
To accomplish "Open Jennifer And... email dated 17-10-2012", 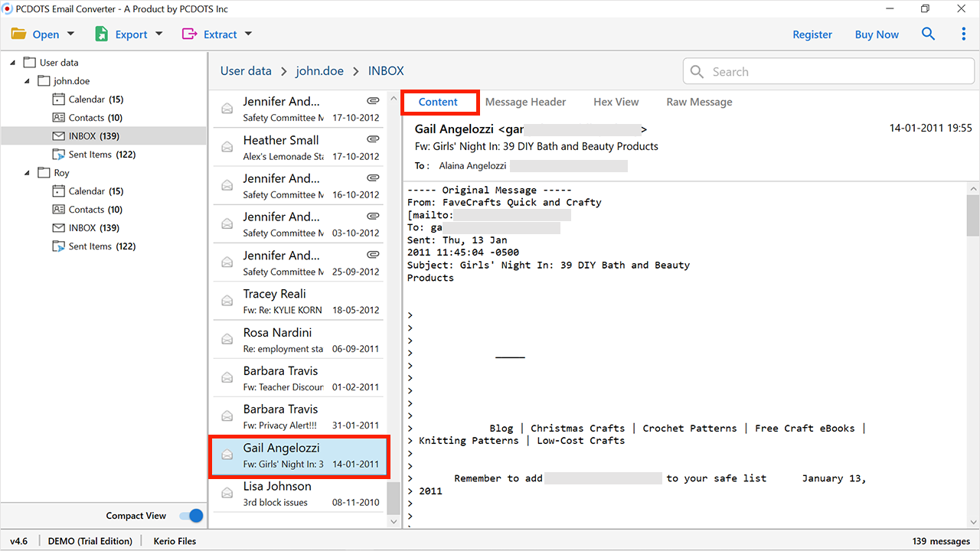I will (x=298, y=109).
